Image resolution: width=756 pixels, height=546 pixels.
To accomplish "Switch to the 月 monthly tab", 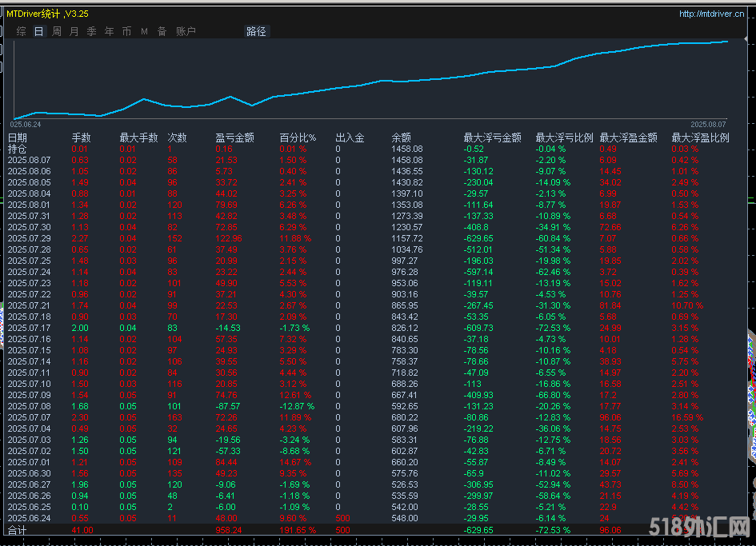I will 74,31.
